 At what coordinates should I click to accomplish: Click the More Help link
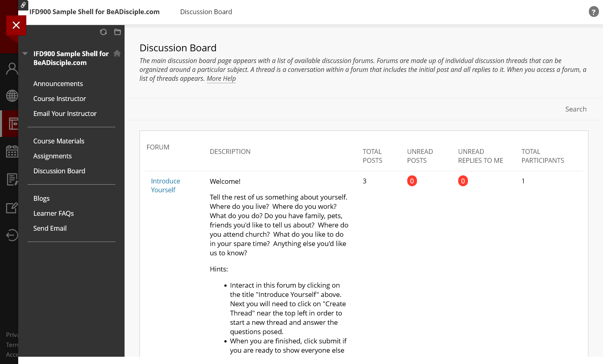coord(221,78)
